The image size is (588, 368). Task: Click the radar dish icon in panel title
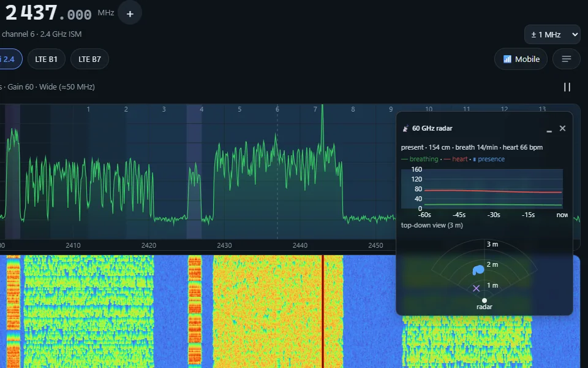tap(405, 128)
